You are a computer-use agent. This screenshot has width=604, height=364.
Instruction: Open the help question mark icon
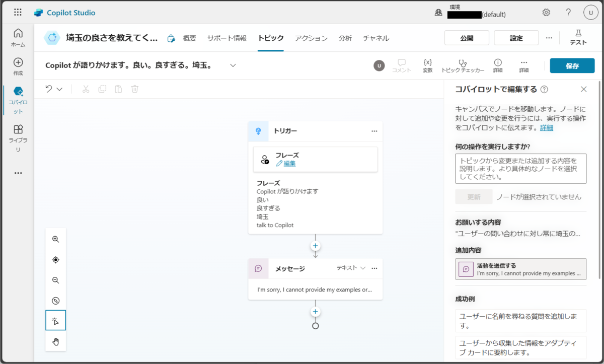[568, 13]
